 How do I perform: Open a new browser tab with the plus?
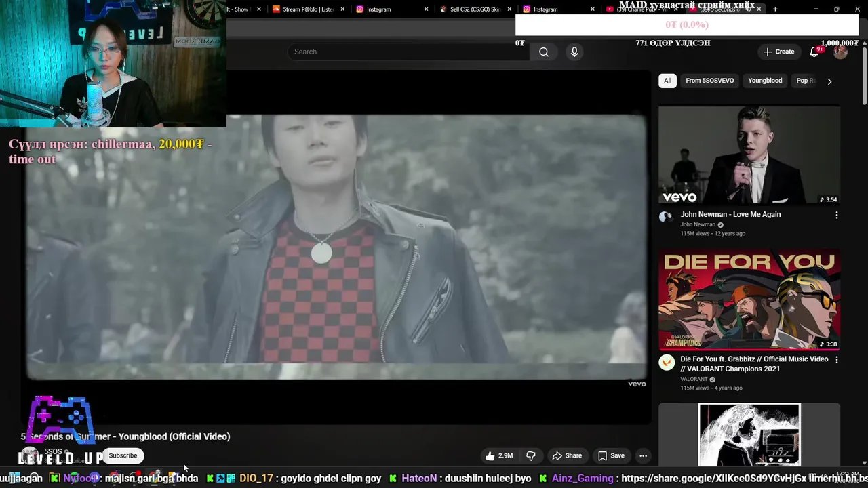pyautogui.click(x=775, y=9)
